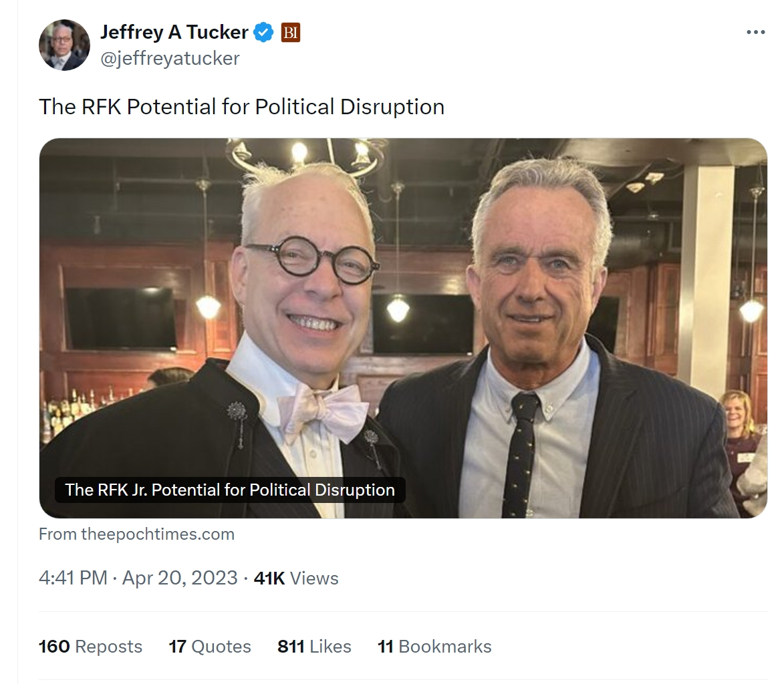View the 160 Reposts list
The height and width of the screenshot is (684, 784).
[x=90, y=647]
